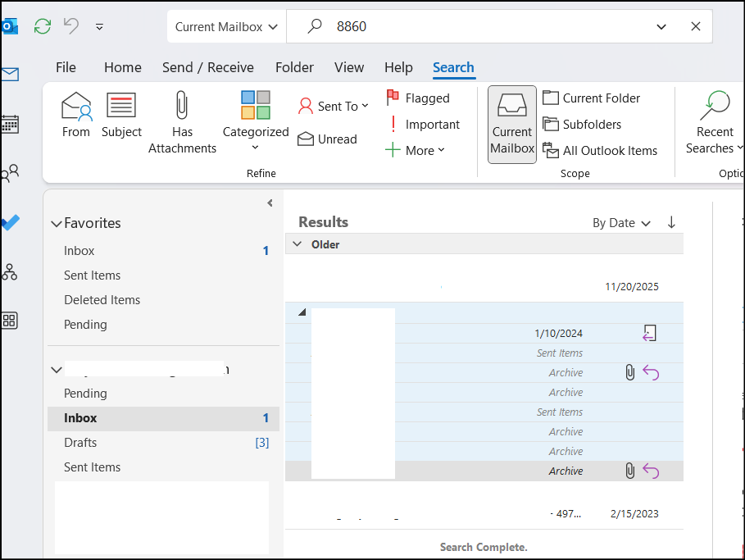Open the Sent To filter dropdown
745x560 pixels.
334,106
